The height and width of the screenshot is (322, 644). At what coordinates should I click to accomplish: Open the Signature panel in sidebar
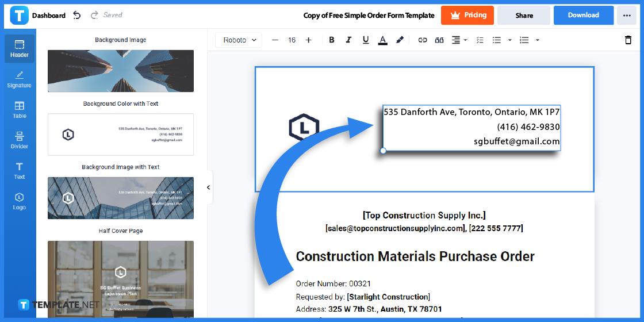pyautogui.click(x=20, y=79)
